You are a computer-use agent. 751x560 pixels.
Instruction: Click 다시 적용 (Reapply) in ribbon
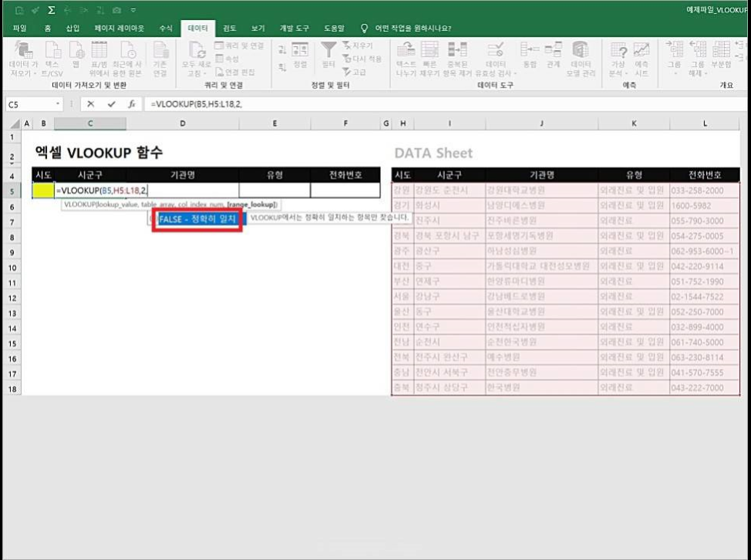coord(362,59)
